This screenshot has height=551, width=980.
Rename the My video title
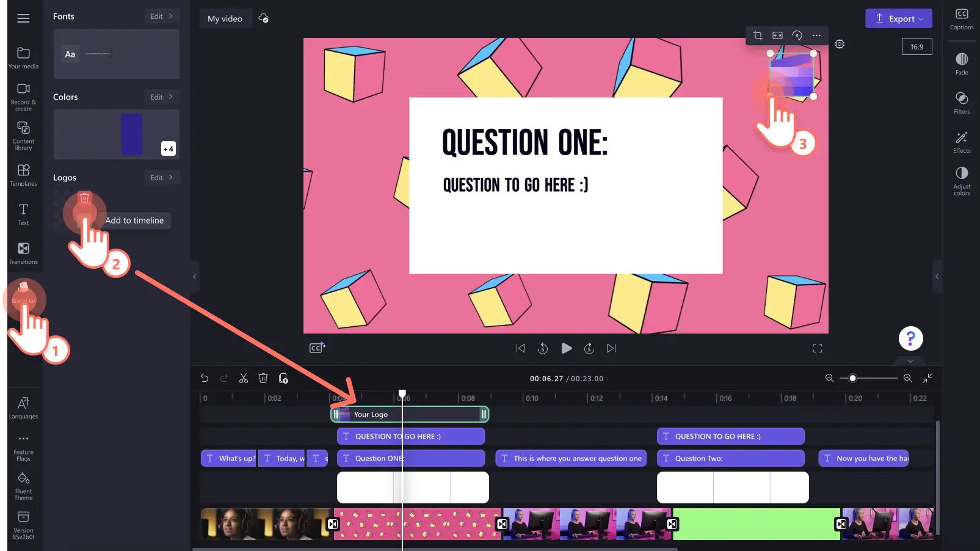tap(225, 19)
